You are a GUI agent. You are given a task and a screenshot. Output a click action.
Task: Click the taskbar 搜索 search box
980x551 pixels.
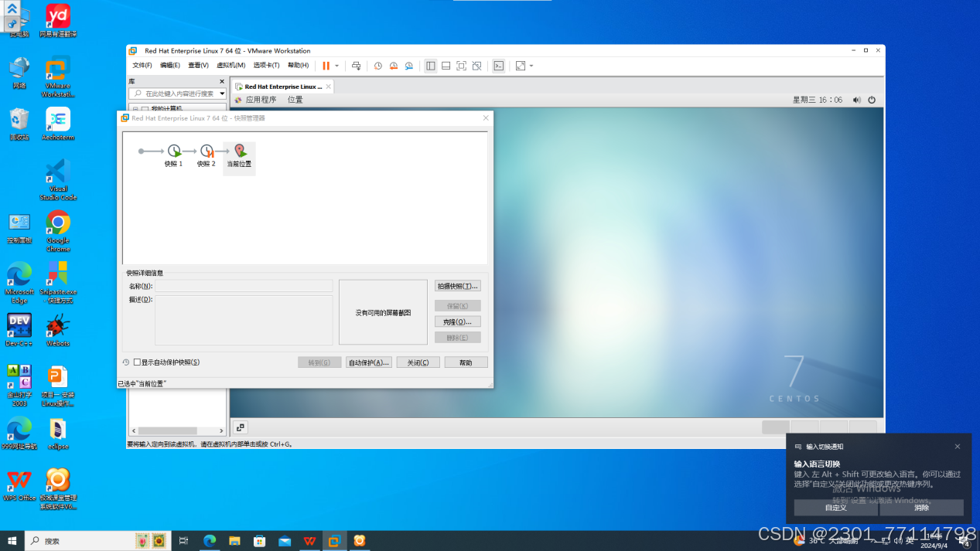(x=97, y=541)
